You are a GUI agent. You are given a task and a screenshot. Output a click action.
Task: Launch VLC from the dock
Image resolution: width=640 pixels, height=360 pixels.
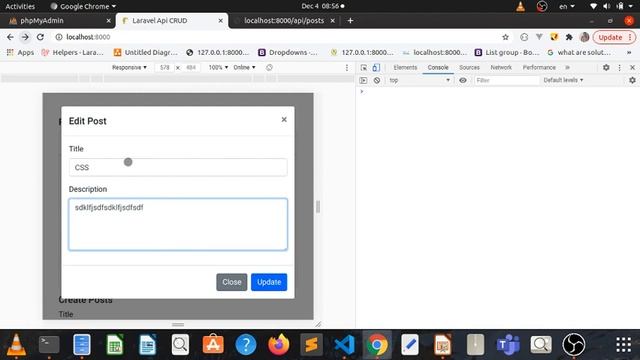16,345
